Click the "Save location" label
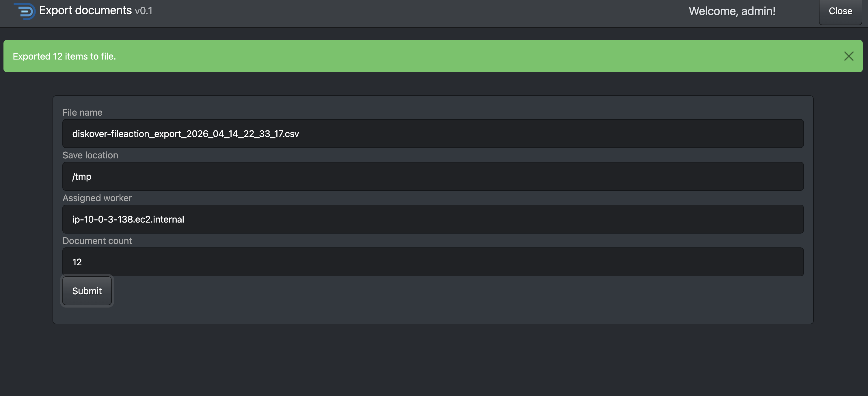 90,155
